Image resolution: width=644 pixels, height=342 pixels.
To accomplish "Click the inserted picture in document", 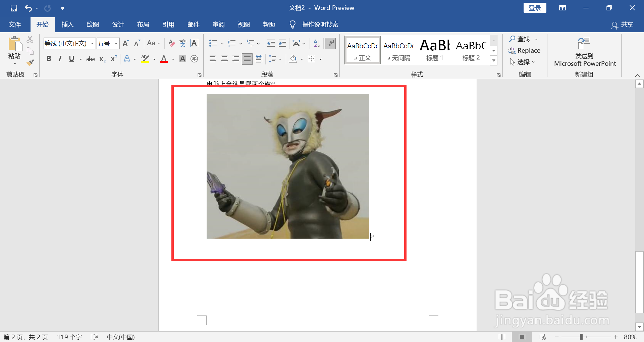I will click(x=288, y=166).
